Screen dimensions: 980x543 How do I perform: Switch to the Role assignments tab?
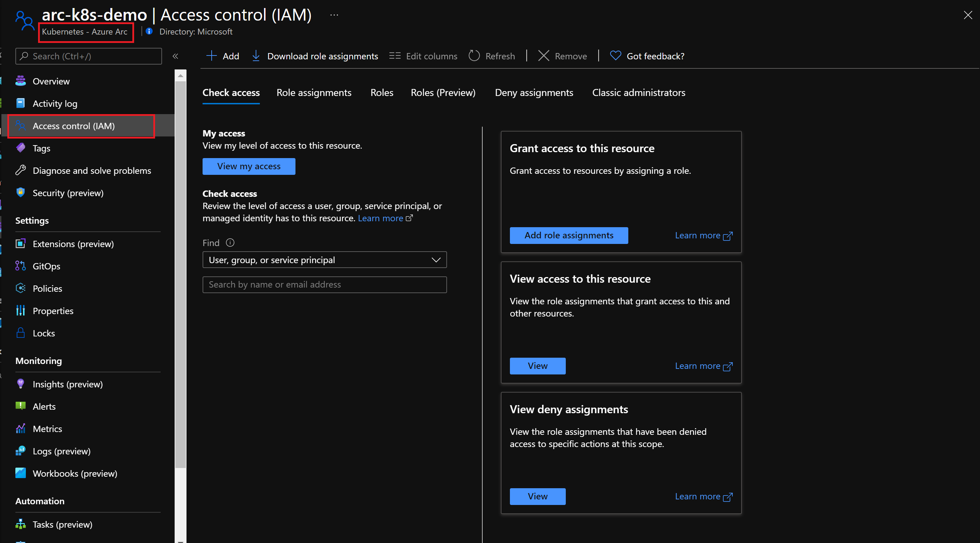(x=314, y=92)
